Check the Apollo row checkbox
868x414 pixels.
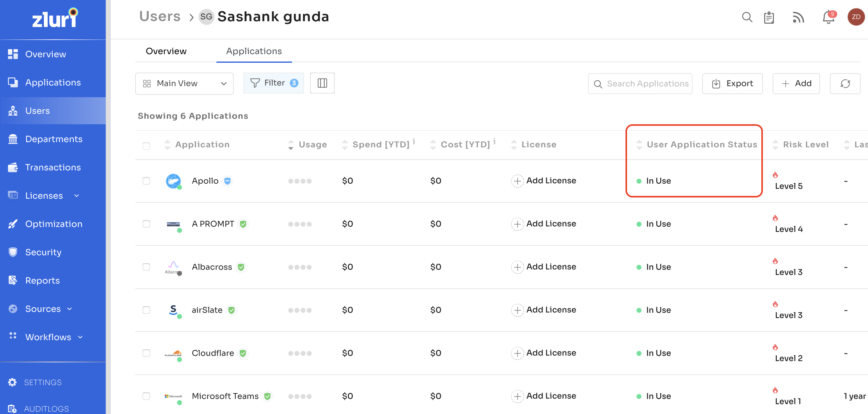[x=146, y=181]
